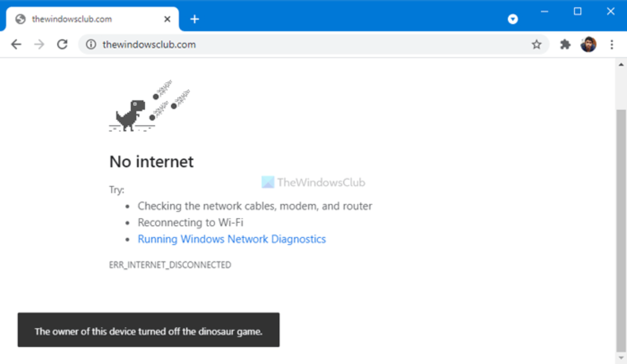This screenshot has height=364, width=627.
Task: Click the ERR_INTERNET_DISCONNECTED error code
Action: [x=170, y=265]
